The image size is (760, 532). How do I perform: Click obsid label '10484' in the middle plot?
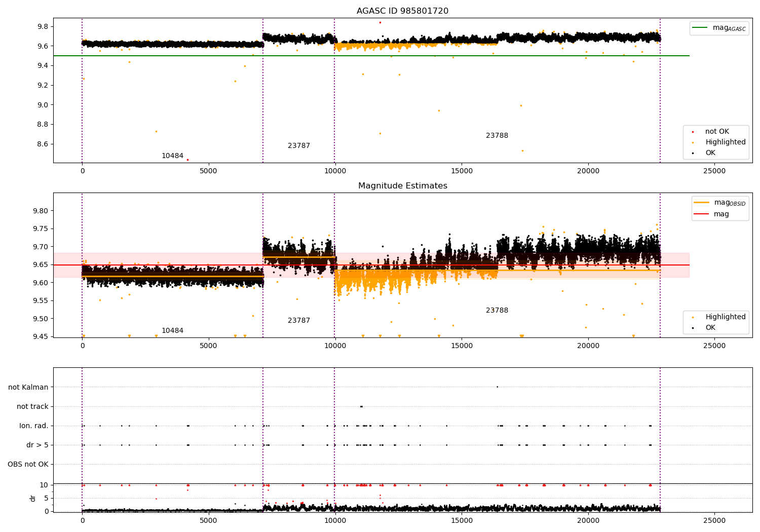click(x=172, y=331)
